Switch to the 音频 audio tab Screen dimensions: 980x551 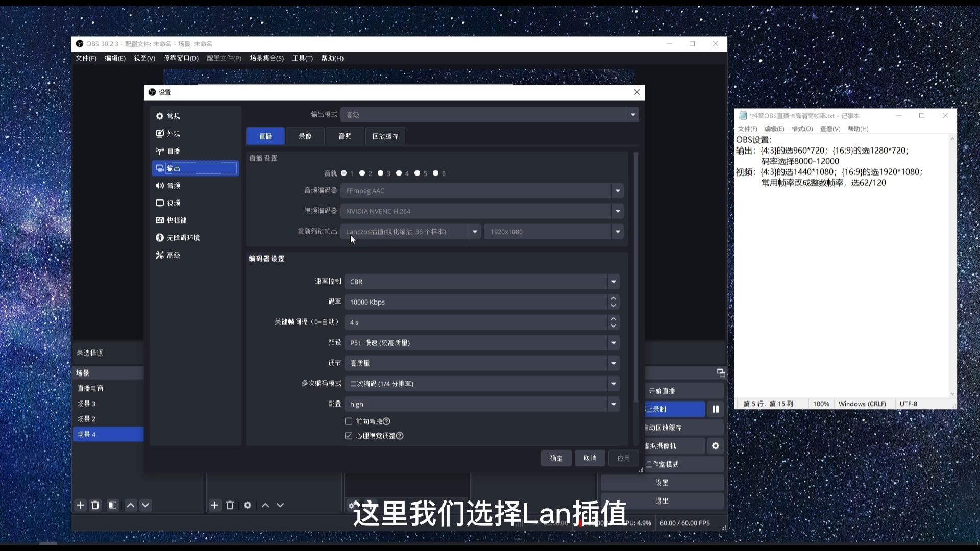coord(345,136)
